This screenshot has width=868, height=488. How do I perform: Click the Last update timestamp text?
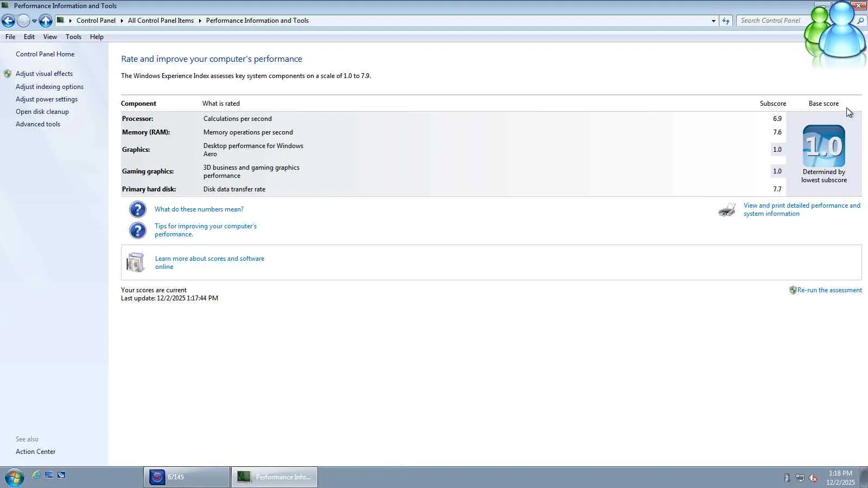pos(169,298)
